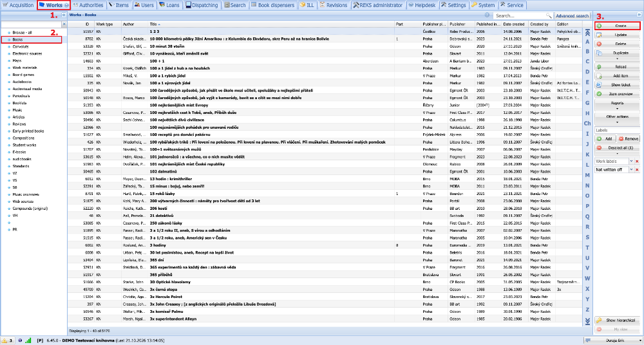
Task: Go to the Dispatching tab
Action: point(203,5)
